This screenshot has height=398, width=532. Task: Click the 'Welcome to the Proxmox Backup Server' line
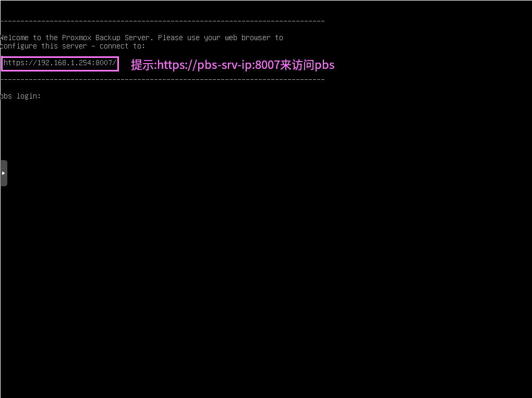(x=141, y=38)
